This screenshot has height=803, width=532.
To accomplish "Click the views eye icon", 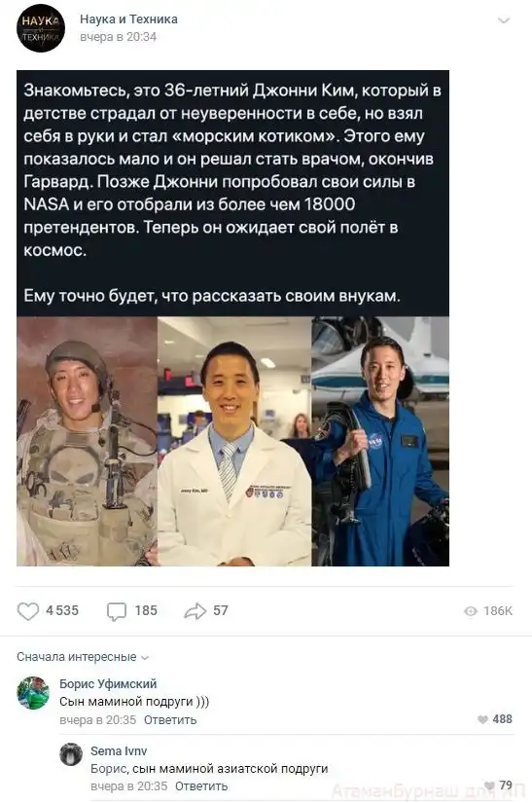I will pos(470,611).
